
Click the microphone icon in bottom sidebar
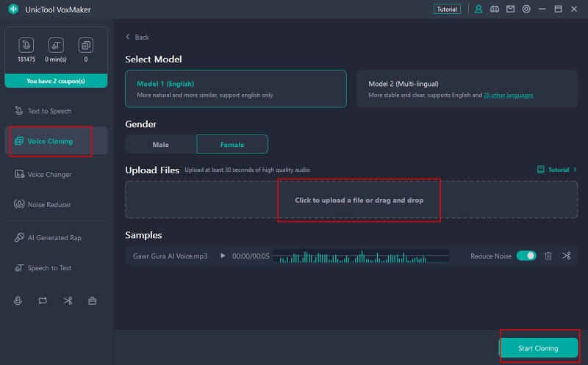click(20, 300)
